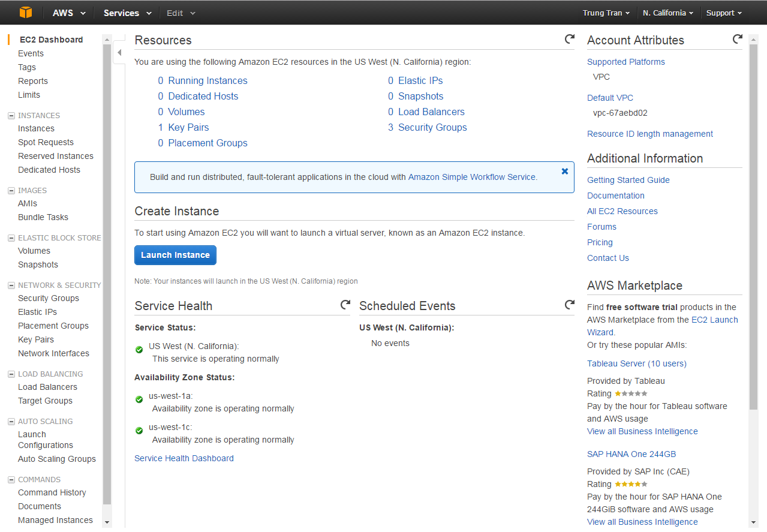Open the Trung Tran account menu

(606, 13)
